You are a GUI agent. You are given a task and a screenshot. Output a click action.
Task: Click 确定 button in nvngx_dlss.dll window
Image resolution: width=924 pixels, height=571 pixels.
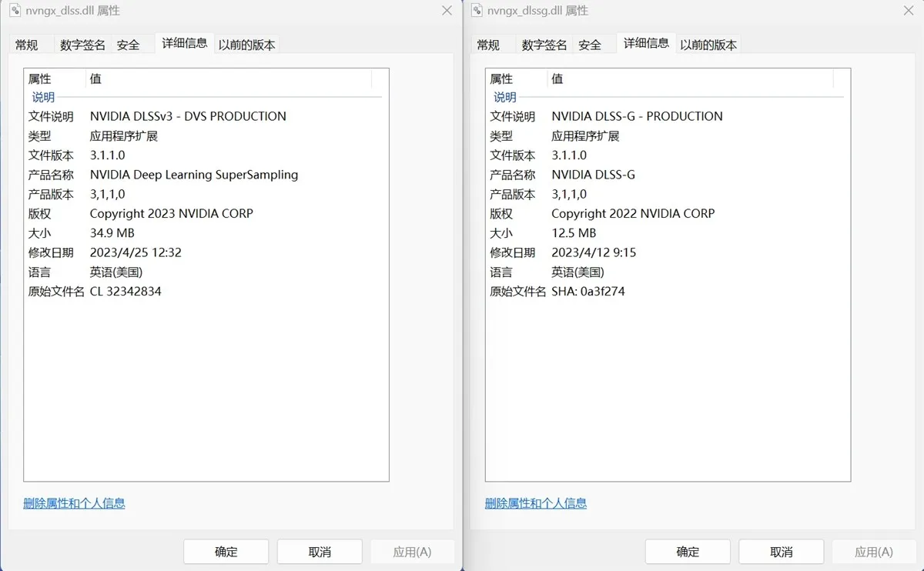pyautogui.click(x=226, y=552)
